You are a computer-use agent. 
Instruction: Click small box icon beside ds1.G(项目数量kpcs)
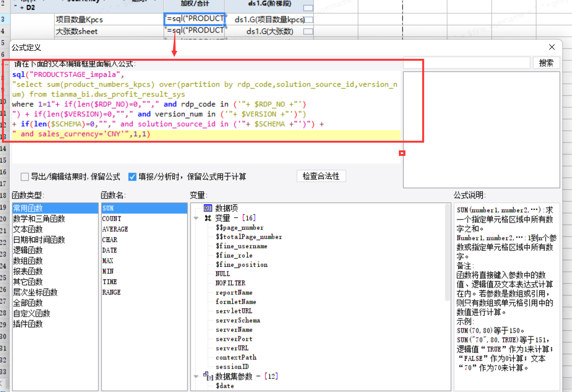308,20
